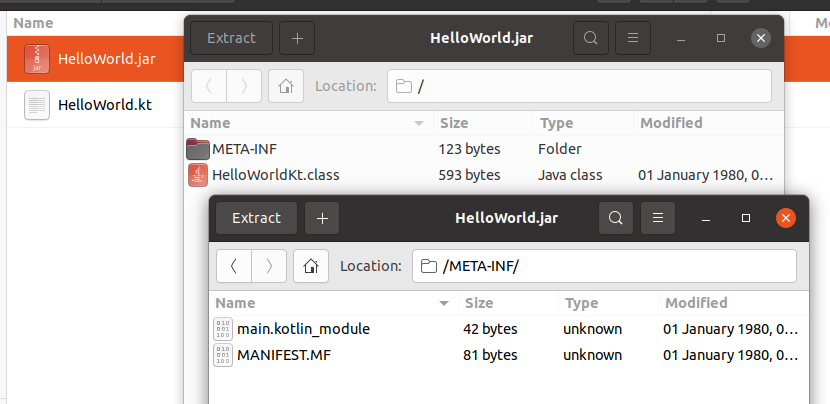
Task: Open hamburger menu in back archive window
Action: (x=633, y=38)
